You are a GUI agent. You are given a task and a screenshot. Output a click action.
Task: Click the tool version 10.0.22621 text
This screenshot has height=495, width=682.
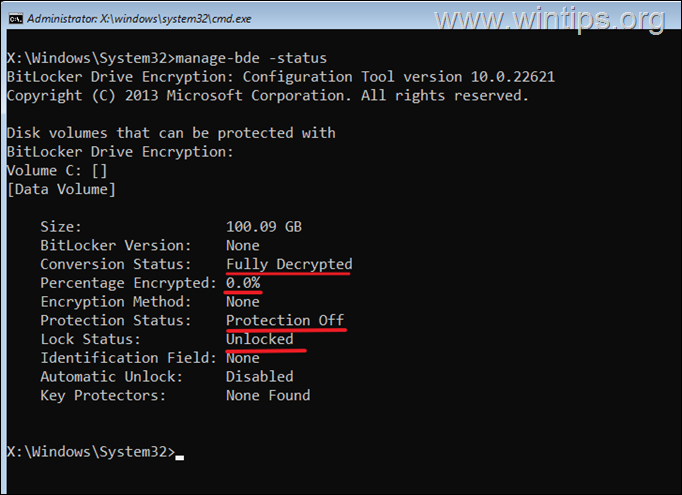[478, 77]
